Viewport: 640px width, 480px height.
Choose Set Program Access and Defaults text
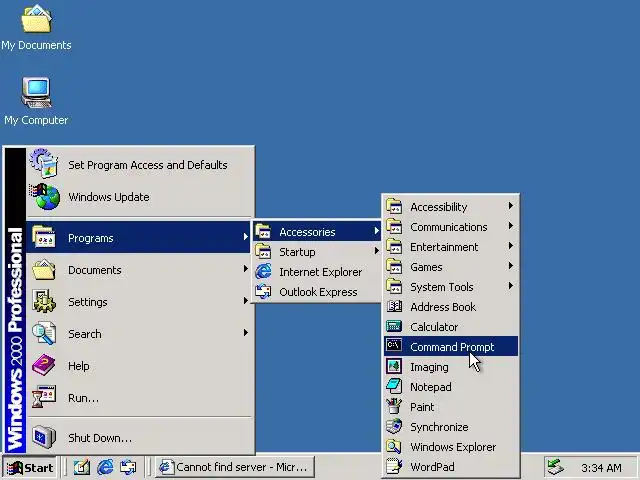click(148, 165)
